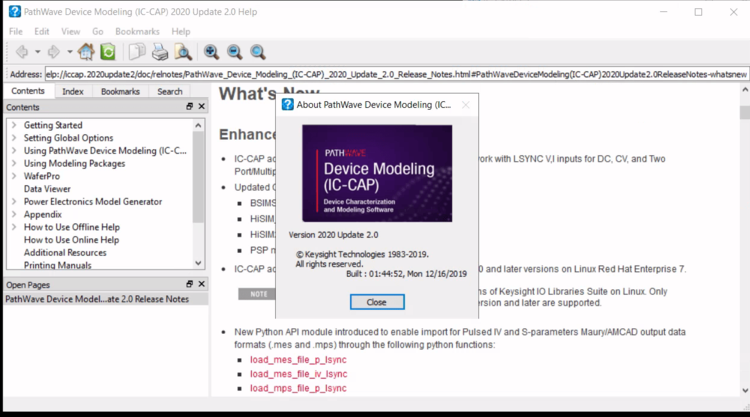750x417 pixels.
Task: Click the Zoom in icon
Action: click(x=212, y=52)
